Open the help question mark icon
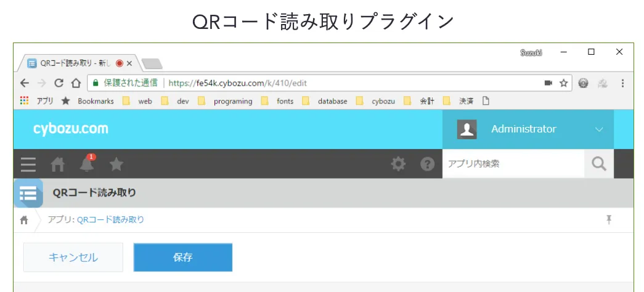 (x=428, y=164)
